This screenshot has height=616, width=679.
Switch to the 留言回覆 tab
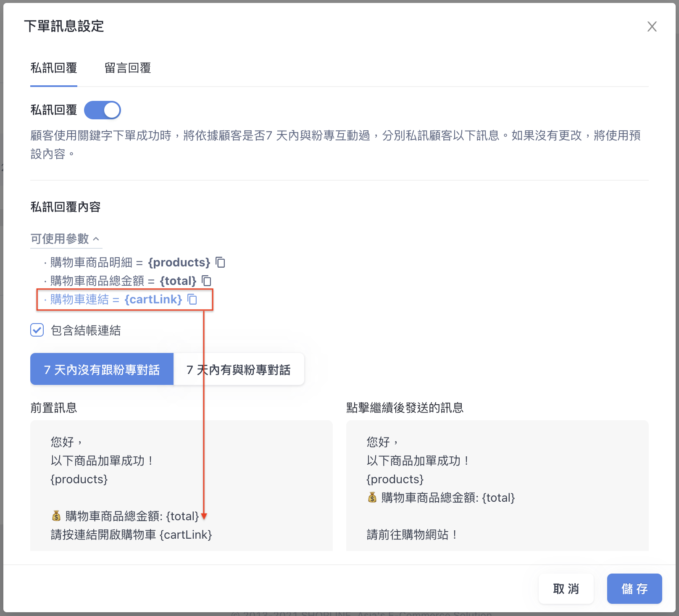tap(128, 68)
